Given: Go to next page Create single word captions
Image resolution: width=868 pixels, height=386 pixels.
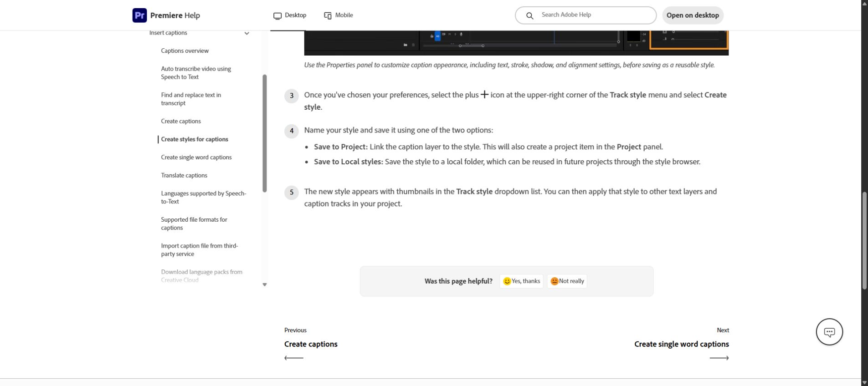Looking at the screenshot, I should 682,344.
